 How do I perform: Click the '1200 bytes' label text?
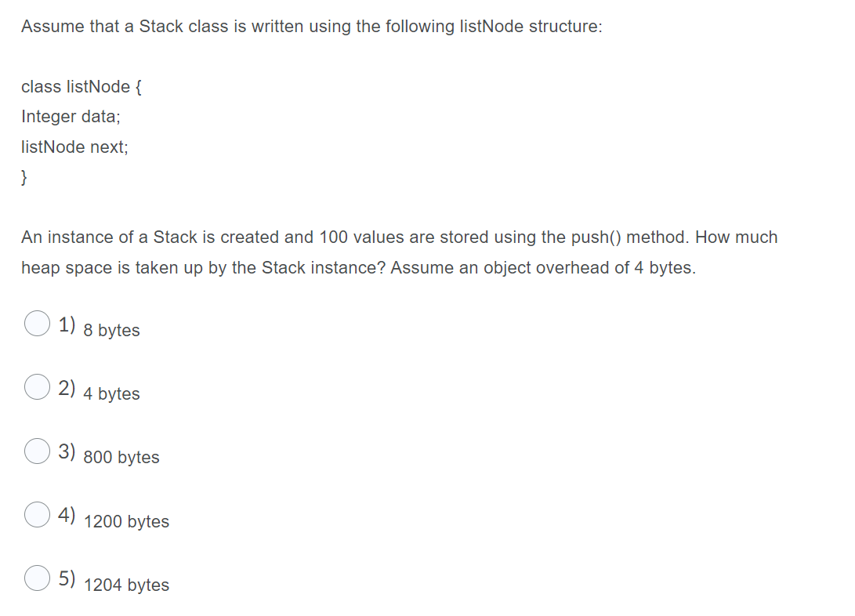click(126, 521)
